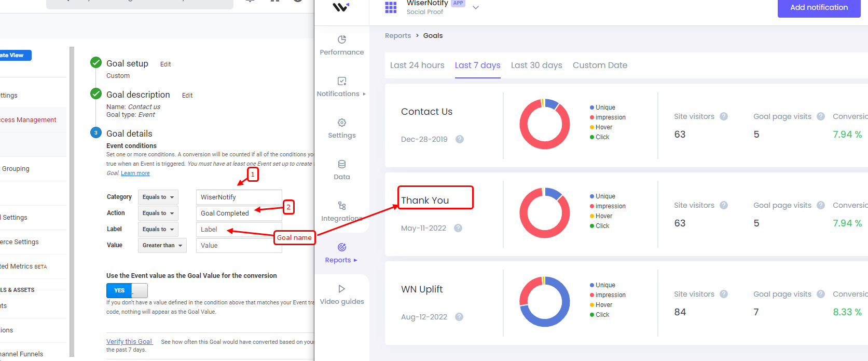Screen dimensions: 868x361
Task: Open the apps grid icon
Action: (x=391, y=7)
